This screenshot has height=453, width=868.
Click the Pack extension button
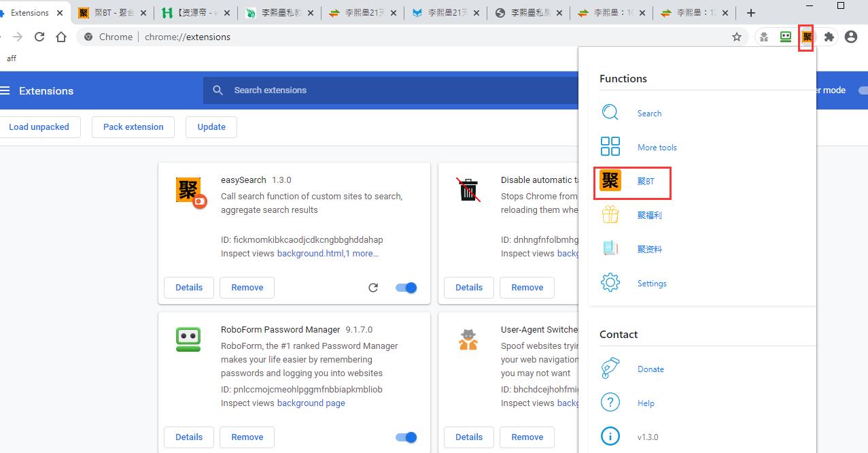pos(133,127)
